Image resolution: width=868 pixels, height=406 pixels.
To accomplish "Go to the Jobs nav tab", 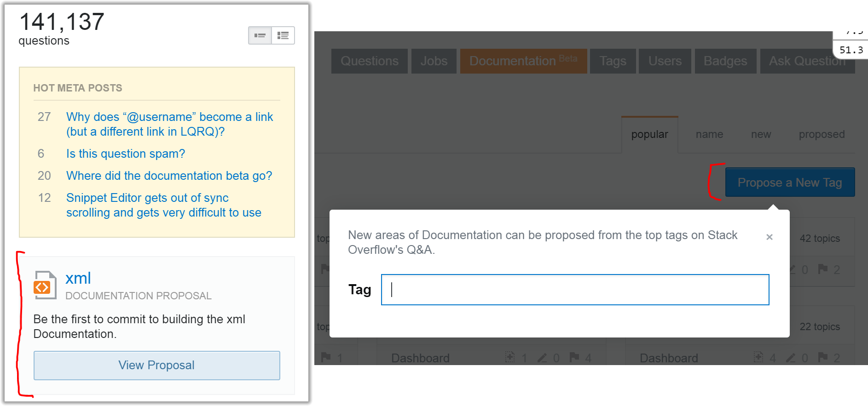I will click(x=434, y=61).
